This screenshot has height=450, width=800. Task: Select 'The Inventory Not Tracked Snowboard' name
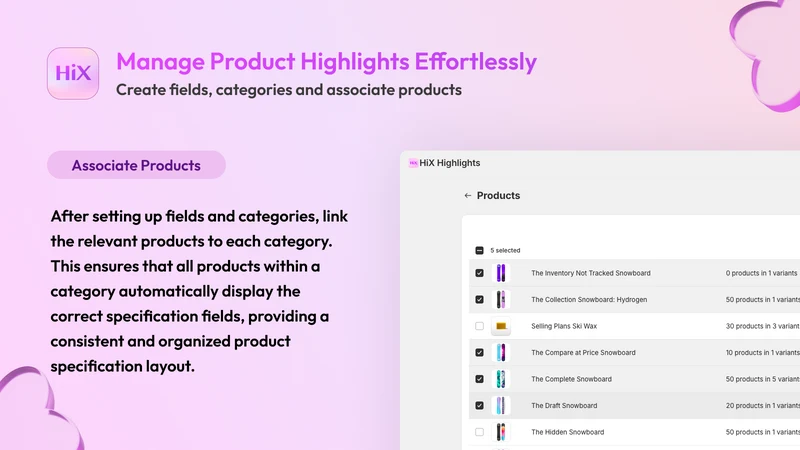pos(591,273)
